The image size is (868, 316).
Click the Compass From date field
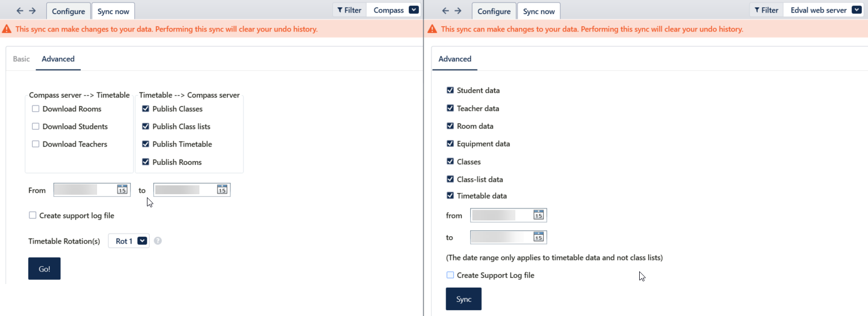click(92, 189)
